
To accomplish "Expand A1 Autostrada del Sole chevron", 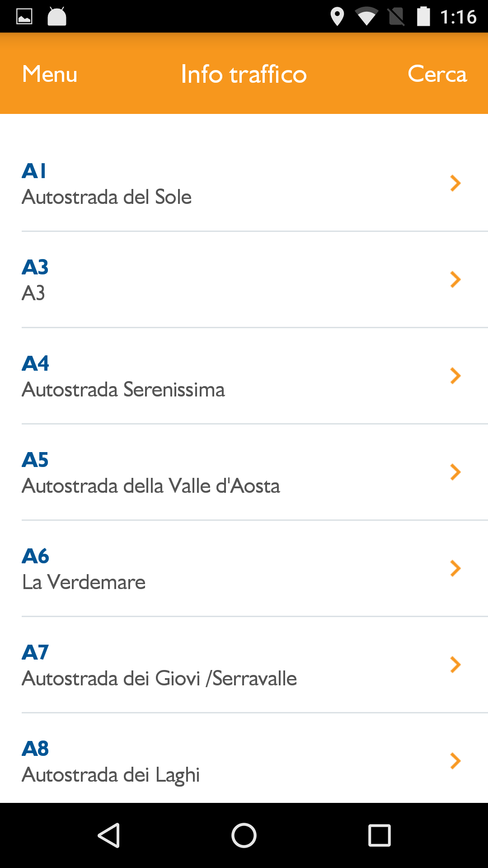I will coord(455,183).
